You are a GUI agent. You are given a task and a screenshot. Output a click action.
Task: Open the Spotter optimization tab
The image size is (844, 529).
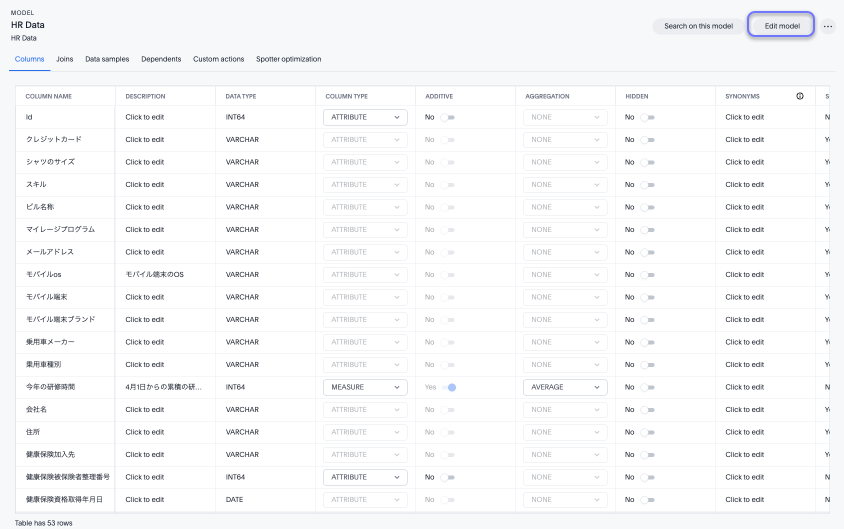[x=288, y=59]
